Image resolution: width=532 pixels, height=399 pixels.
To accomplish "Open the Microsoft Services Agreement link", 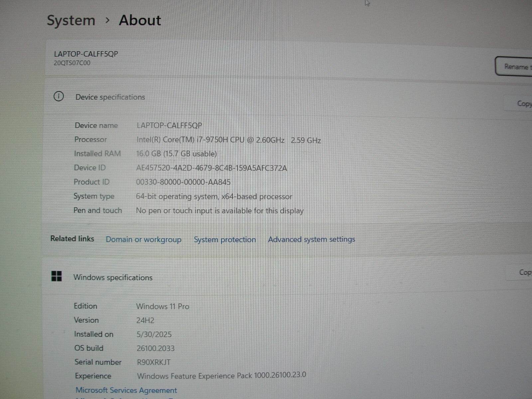I will pyautogui.click(x=126, y=390).
